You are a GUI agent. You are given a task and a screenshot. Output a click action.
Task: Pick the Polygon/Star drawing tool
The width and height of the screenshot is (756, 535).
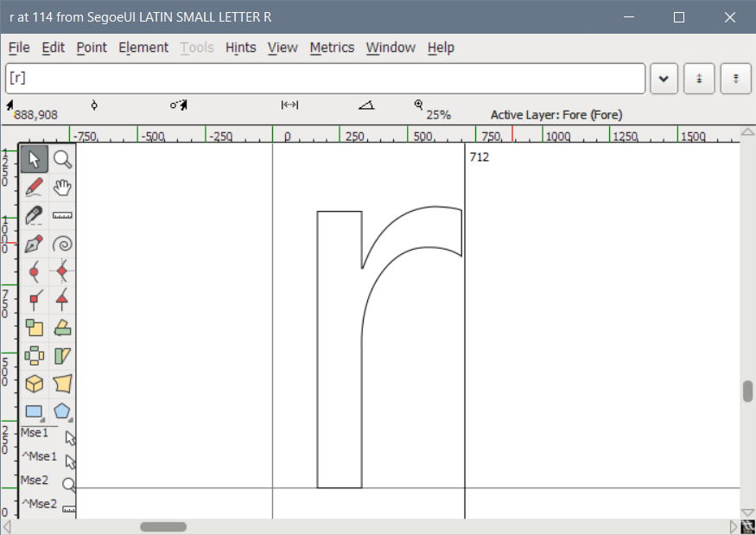pos(61,411)
